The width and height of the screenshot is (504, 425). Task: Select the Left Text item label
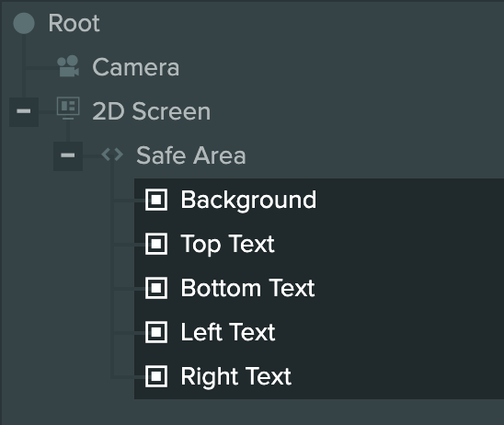point(228,332)
